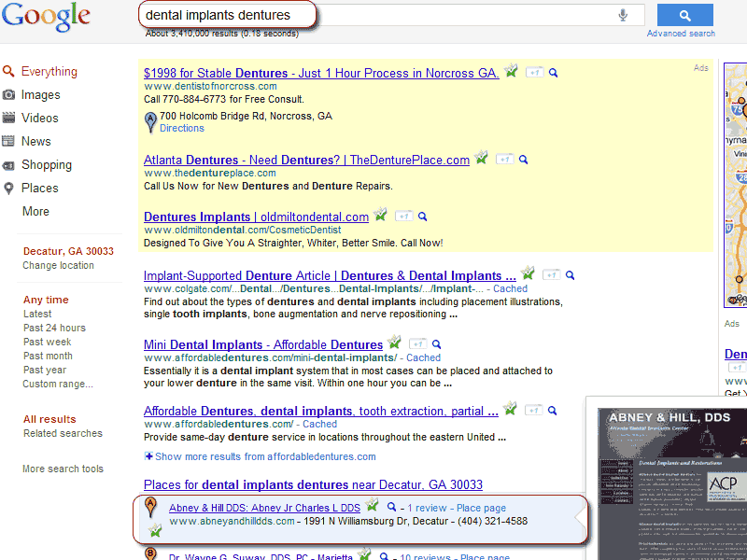The image size is (747, 560).
Task: Click +1 button beside tooth extraction result
Action: coord(533,411)
